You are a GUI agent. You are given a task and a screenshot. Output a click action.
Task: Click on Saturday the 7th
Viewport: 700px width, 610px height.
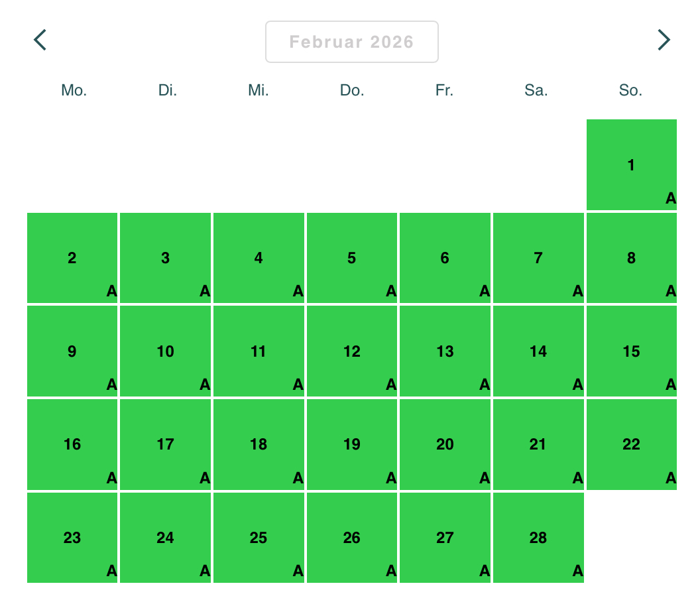538,258
